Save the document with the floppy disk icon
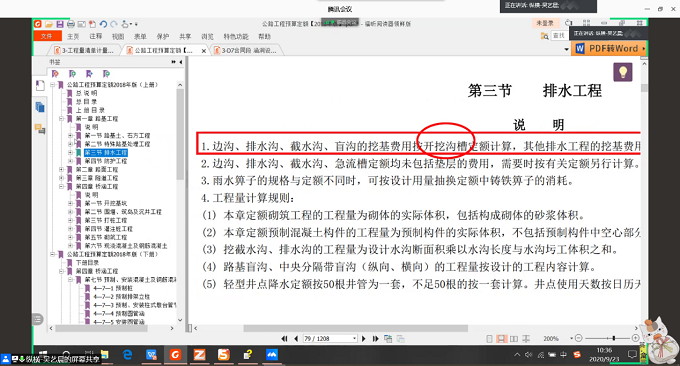This screenshot has width=680, height=366. [60, 24]
